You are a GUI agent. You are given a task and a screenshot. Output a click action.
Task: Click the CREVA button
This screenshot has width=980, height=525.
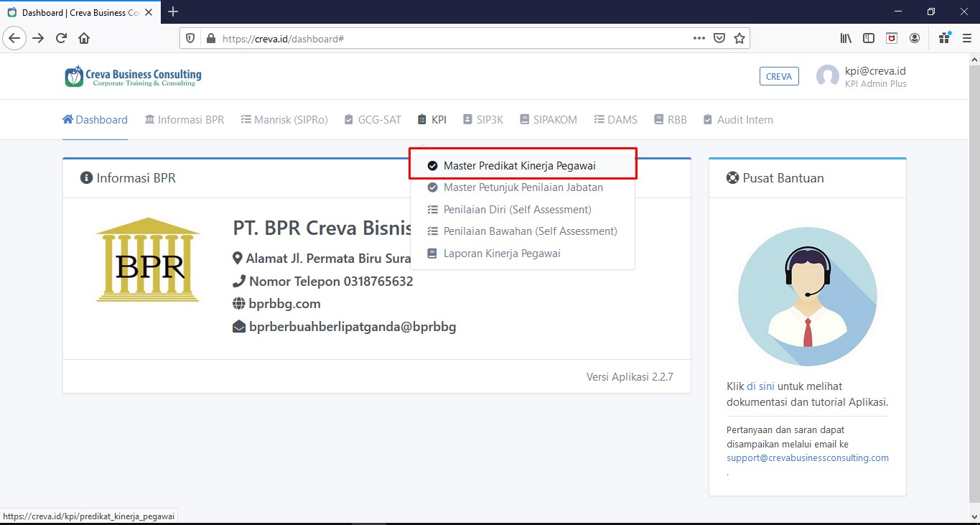click(779, 76)
